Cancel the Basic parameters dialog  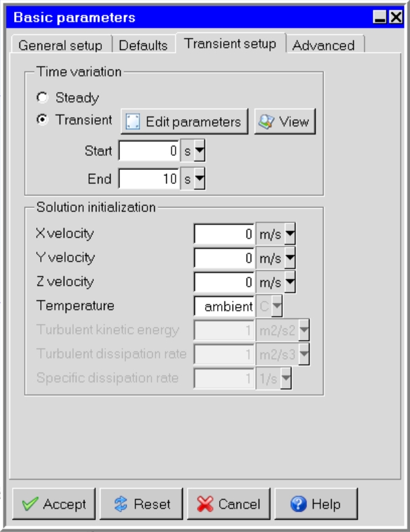point(227,504)
